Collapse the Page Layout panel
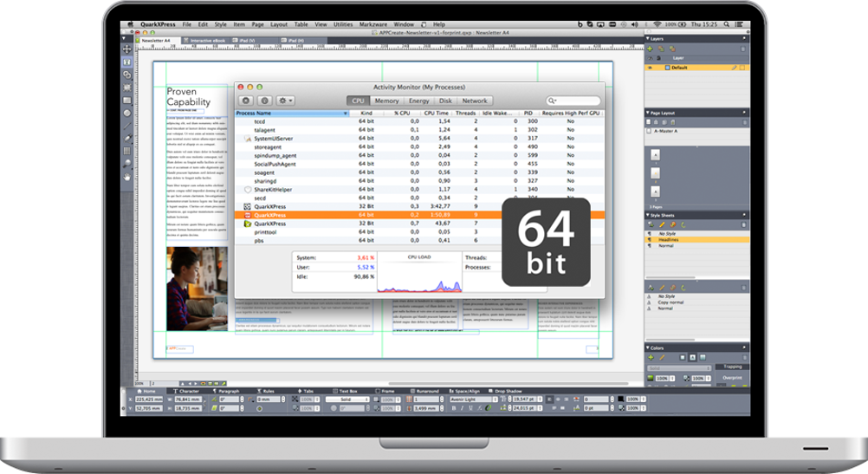The image size is (868, 474). point(648,113)
